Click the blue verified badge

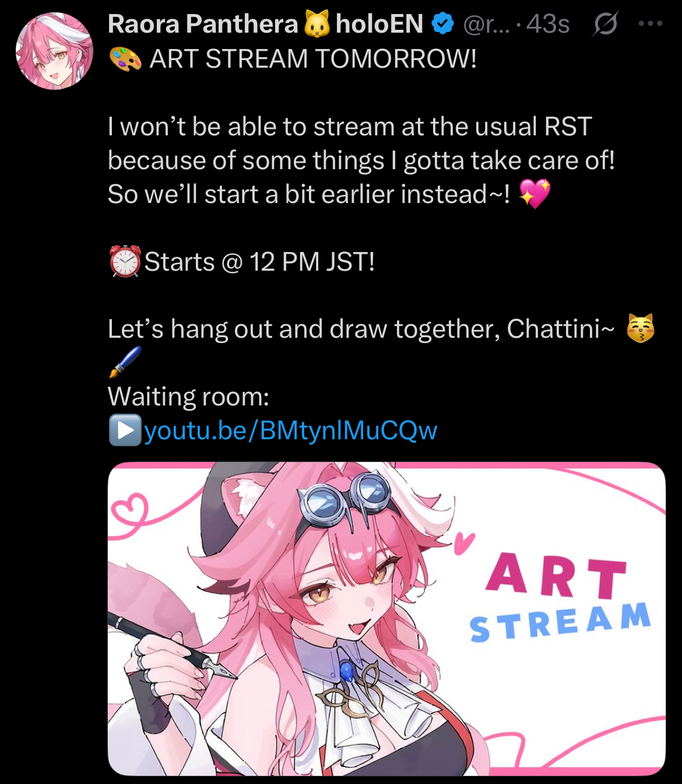tap(442, 24)
